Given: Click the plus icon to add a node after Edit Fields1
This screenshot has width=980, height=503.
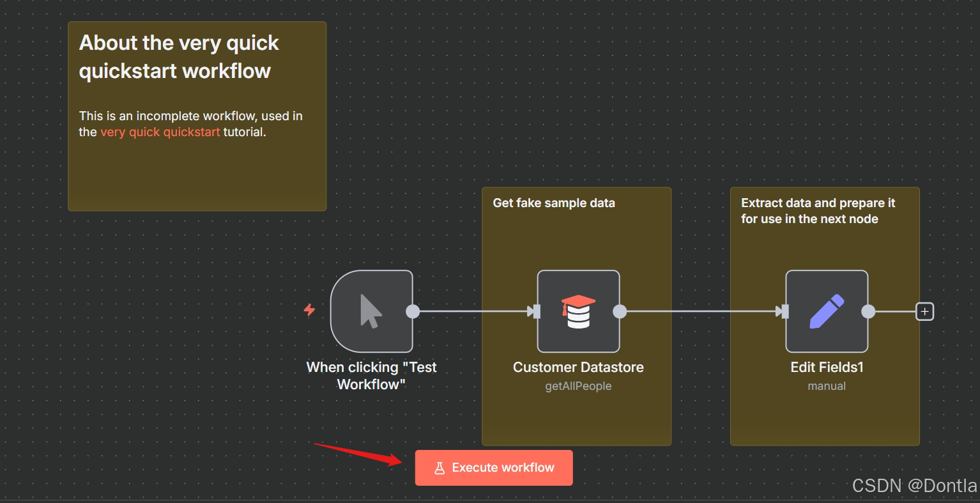Looking at the screenshot, I should point(924,311).
